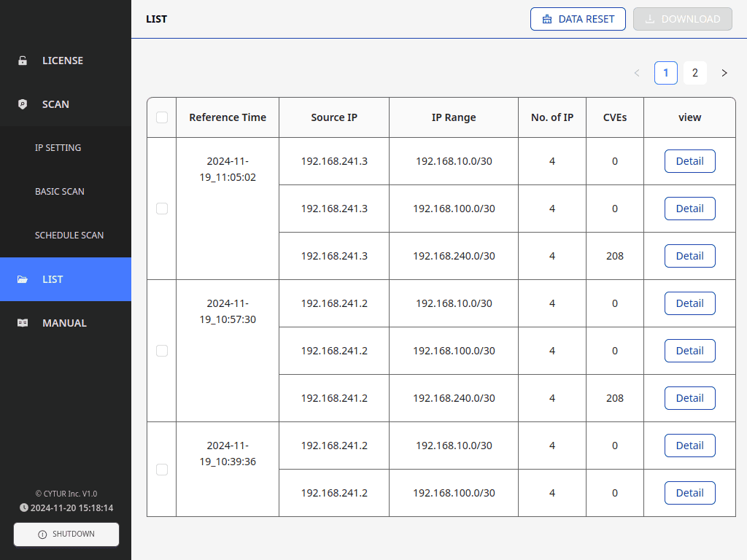Click the clock icon beside the timestamp
747x560 pixels.
(x=24, y=507)
